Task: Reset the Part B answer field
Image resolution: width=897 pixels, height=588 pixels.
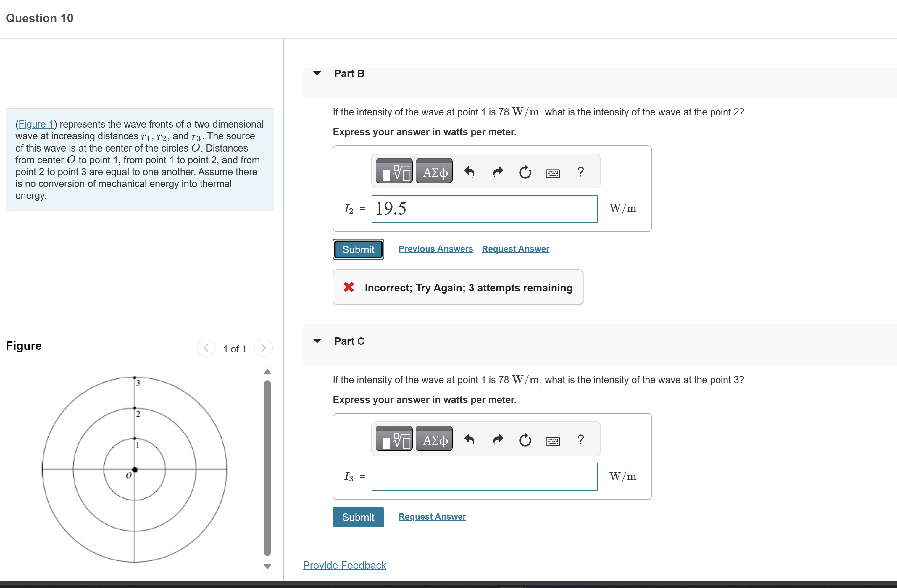Action: coord(525,172)
